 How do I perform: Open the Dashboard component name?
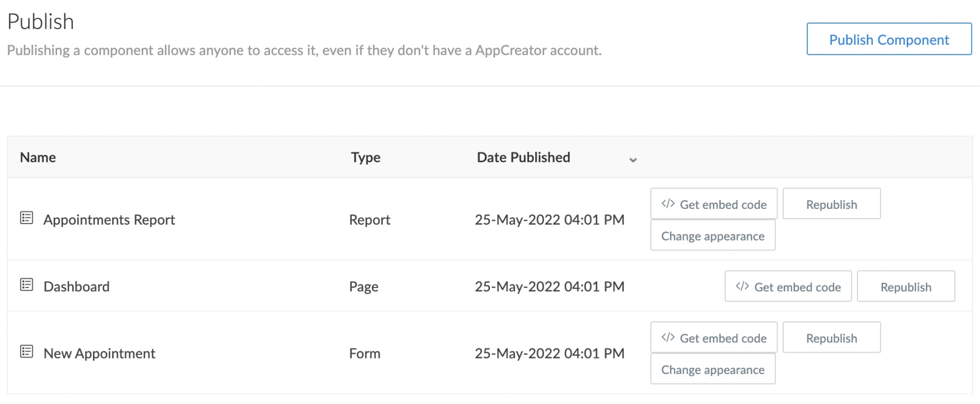(x=77, y=286)
